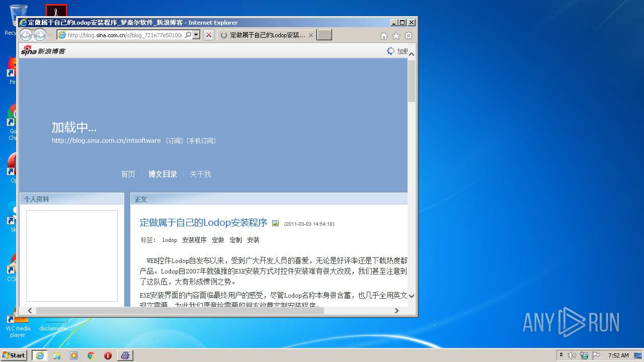The image size is (644, 362).
Task: Click Internet Explorer taskbar icon
Action: tap(40, 355)
